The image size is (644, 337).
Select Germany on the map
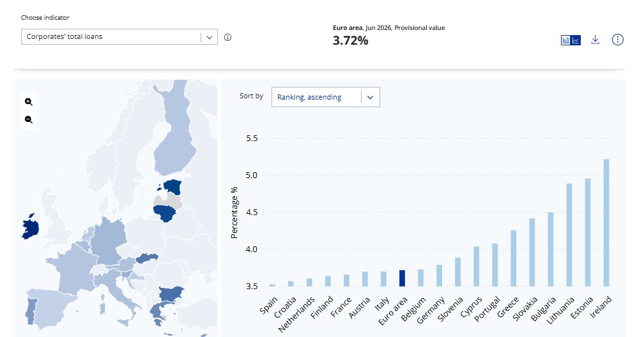(x=107, y=242)
